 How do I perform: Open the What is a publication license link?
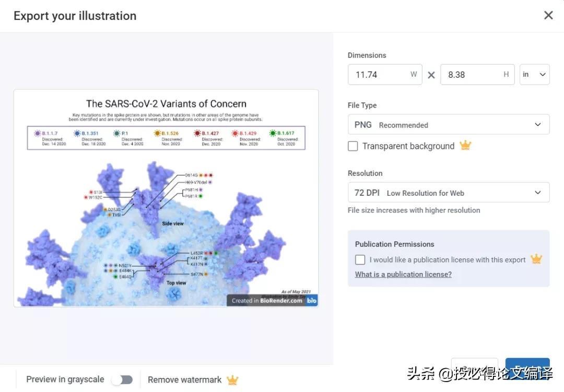[x=403, y=274]
